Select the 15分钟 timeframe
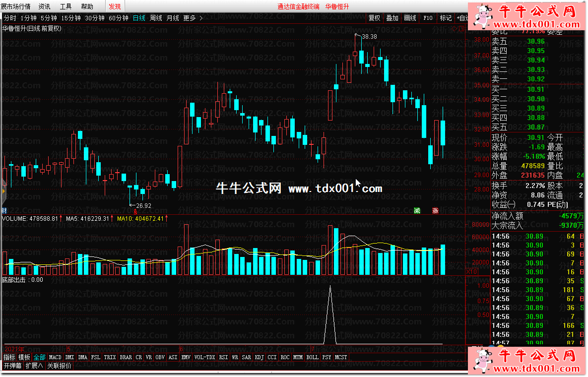 coord(70,18)
